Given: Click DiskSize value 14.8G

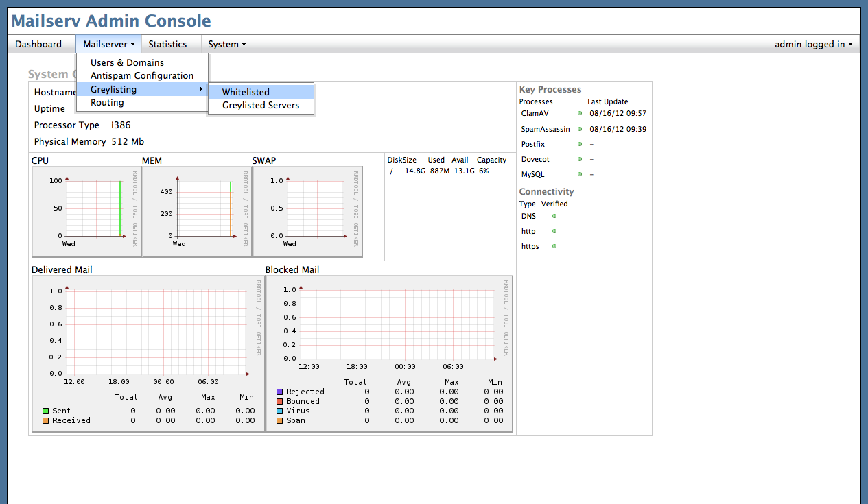Looking at the screenshot, I should click(x=415, y=171).
